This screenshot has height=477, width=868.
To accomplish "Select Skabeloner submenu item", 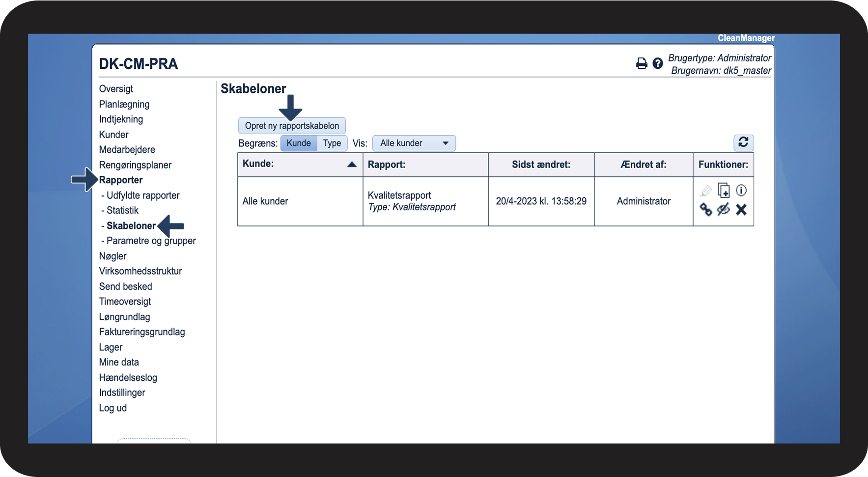I will (x=131, y=226).
